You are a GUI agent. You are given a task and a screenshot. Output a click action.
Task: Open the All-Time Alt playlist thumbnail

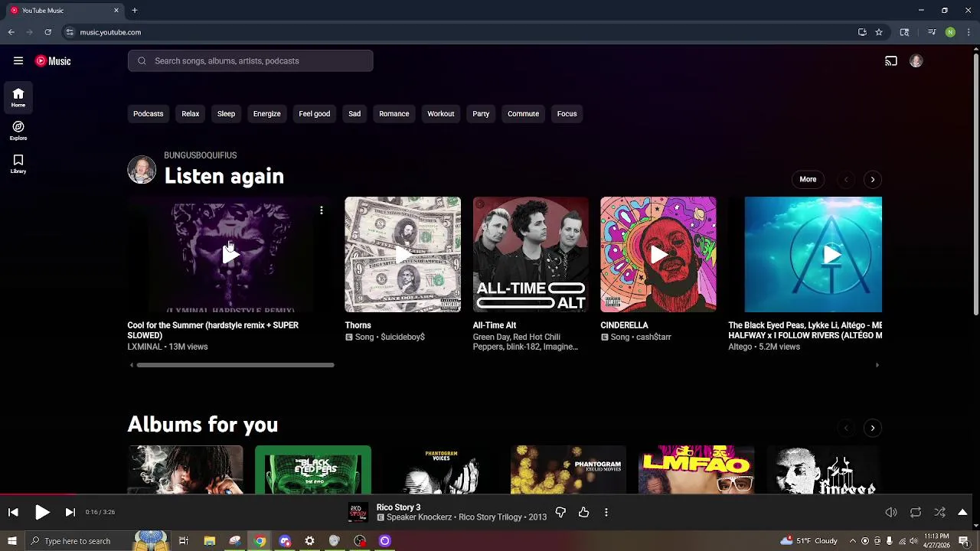(531, 255)
